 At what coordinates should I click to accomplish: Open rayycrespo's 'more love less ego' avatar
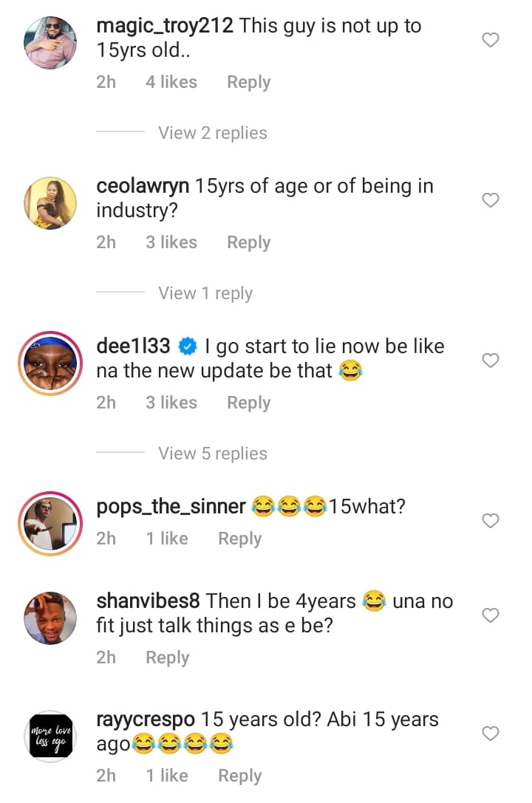click(51, 737)
